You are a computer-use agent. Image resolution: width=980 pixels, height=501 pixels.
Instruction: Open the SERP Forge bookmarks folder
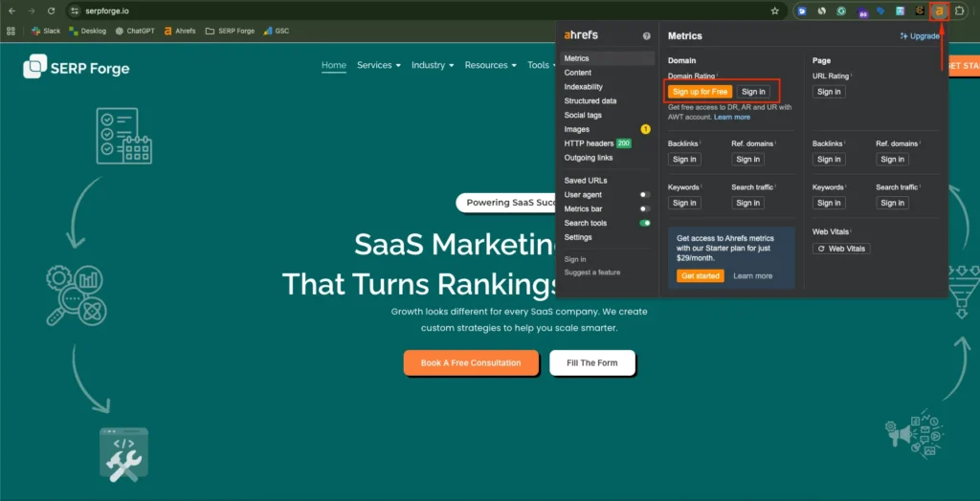click(x=230, y=31)
